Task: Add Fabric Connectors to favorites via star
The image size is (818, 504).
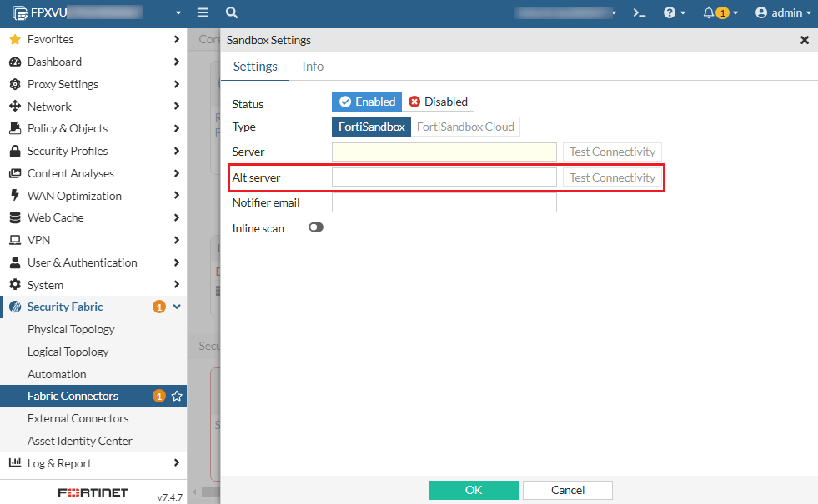Action: point(177,396)
